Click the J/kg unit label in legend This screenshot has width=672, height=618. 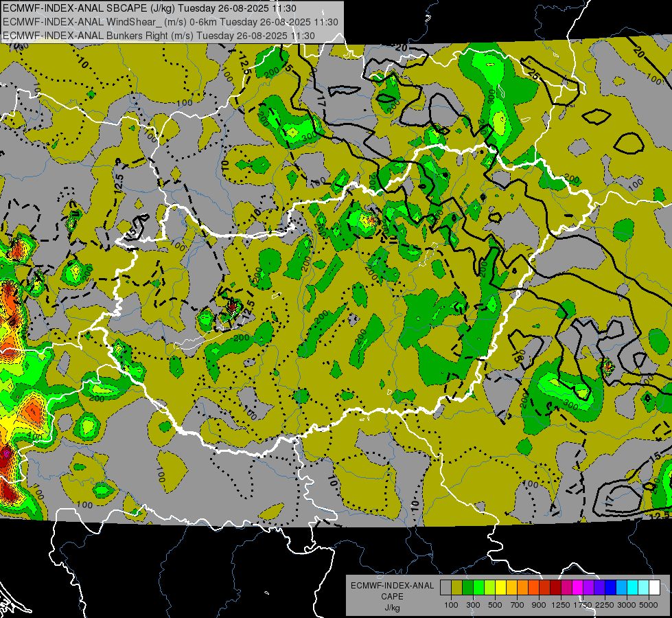tap(392, 608)
